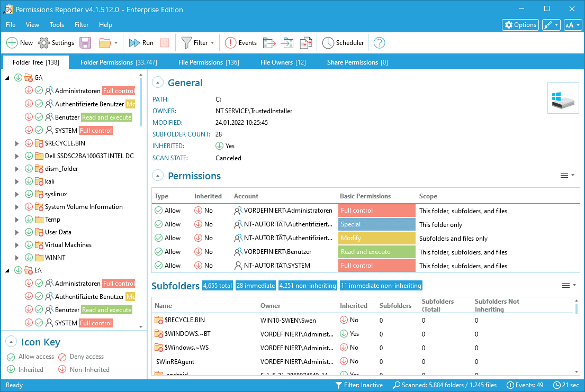
Task: Open the Filter dropdown arrow
Action: (x=212, y=43)
